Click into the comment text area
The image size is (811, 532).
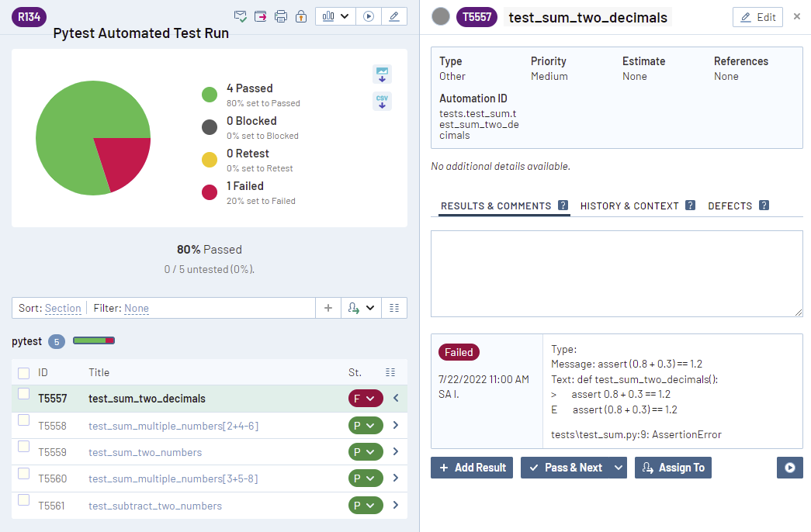617,273
